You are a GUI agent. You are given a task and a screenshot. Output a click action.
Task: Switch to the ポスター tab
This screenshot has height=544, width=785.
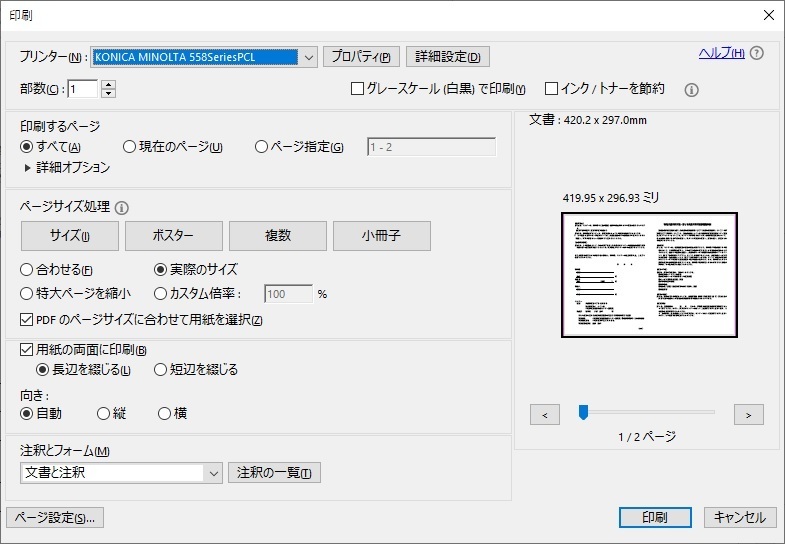[x=174, y=236]
